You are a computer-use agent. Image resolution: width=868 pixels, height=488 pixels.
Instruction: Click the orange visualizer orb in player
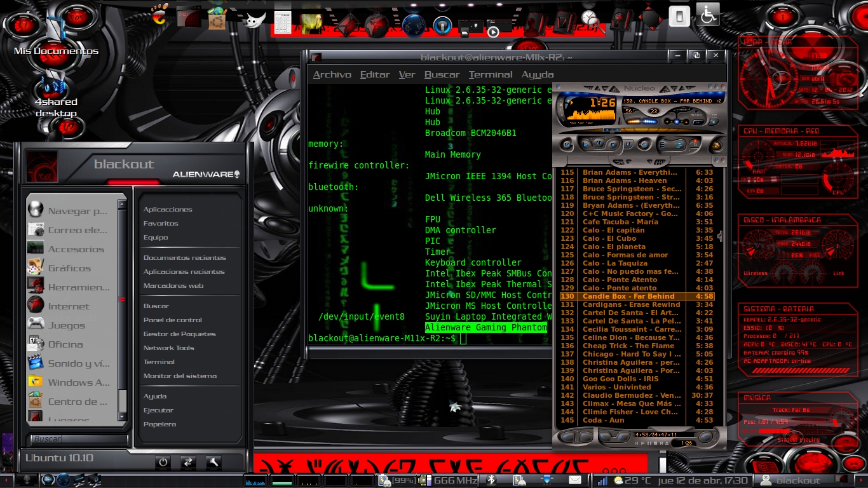point(716,146)
